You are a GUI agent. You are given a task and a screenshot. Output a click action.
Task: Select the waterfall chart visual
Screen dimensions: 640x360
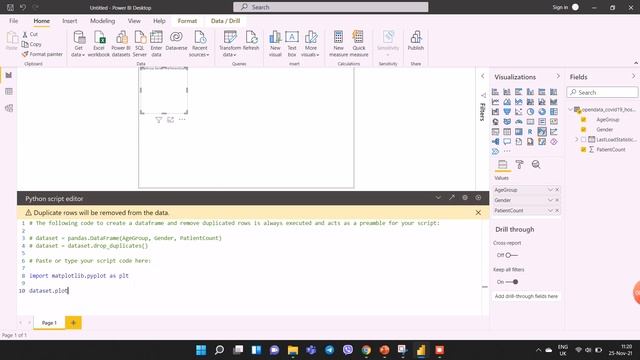point(495,111)
